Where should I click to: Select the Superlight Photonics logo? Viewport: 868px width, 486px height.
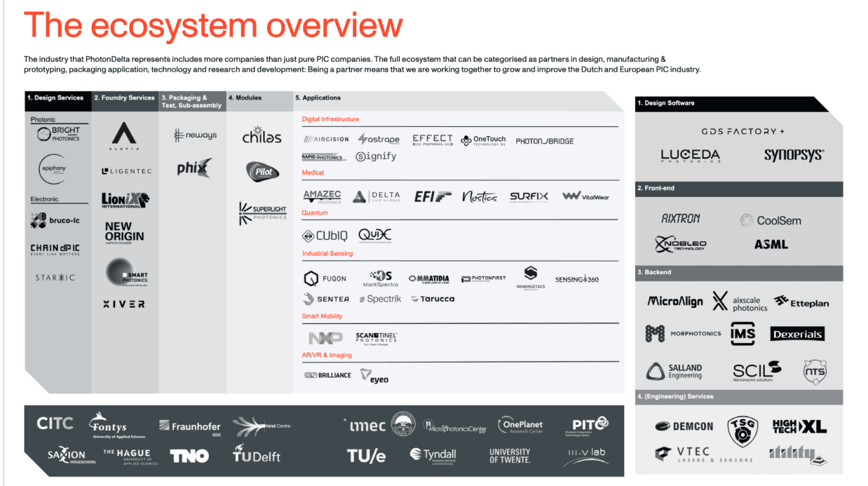click(262, 212)
